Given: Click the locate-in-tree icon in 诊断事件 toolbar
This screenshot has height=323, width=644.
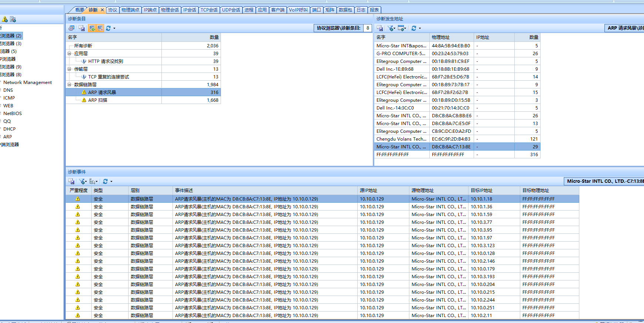Looking at the screenshot, I should click(92, 181).
